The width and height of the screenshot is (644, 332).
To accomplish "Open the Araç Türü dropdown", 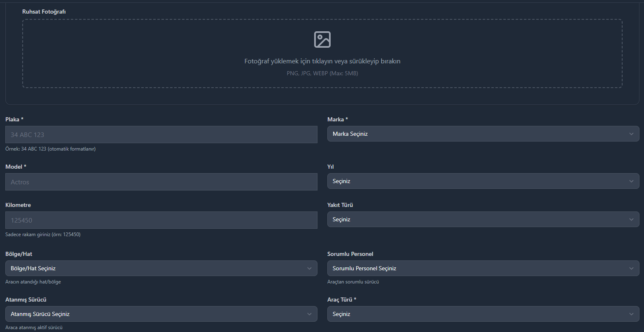I will 483,314.
